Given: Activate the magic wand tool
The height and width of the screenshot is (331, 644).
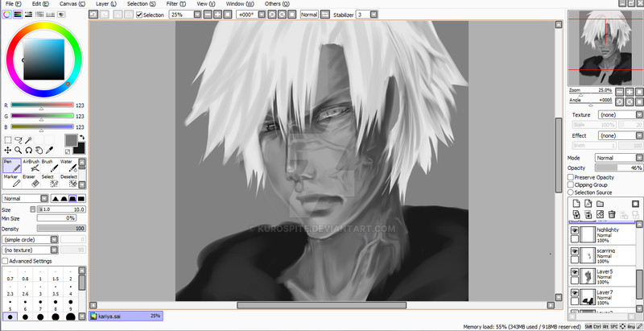Looking at the screenshot, I should point(28,140).
